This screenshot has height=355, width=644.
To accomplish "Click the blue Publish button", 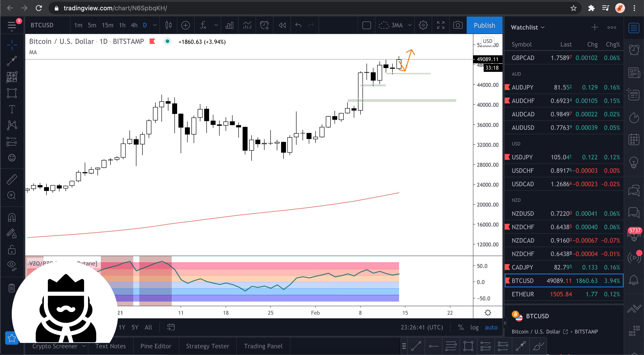I will pyautogui.click(x=484, y=25).
